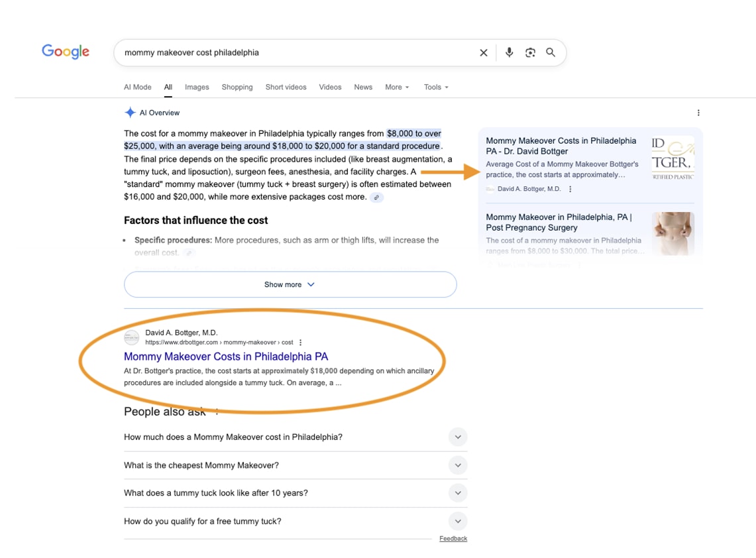Start voice search with microphone icon

509,52
